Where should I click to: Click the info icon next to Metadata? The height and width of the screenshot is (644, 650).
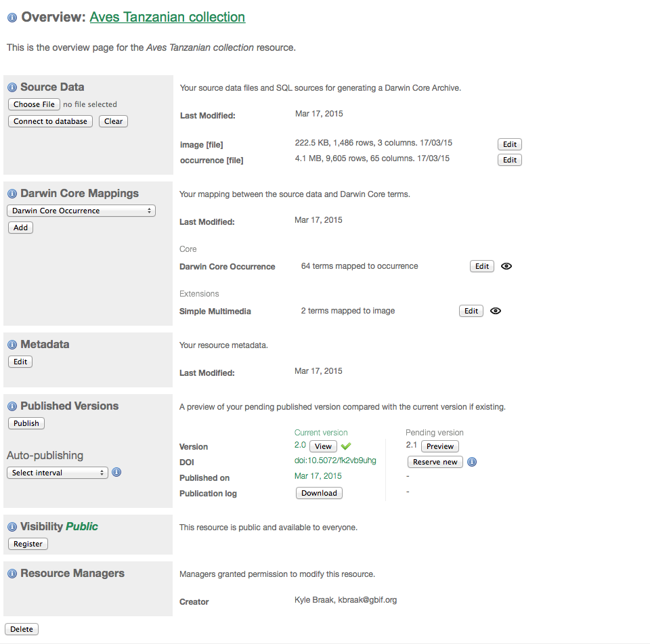pyautogui.click(x=12, y=345)
